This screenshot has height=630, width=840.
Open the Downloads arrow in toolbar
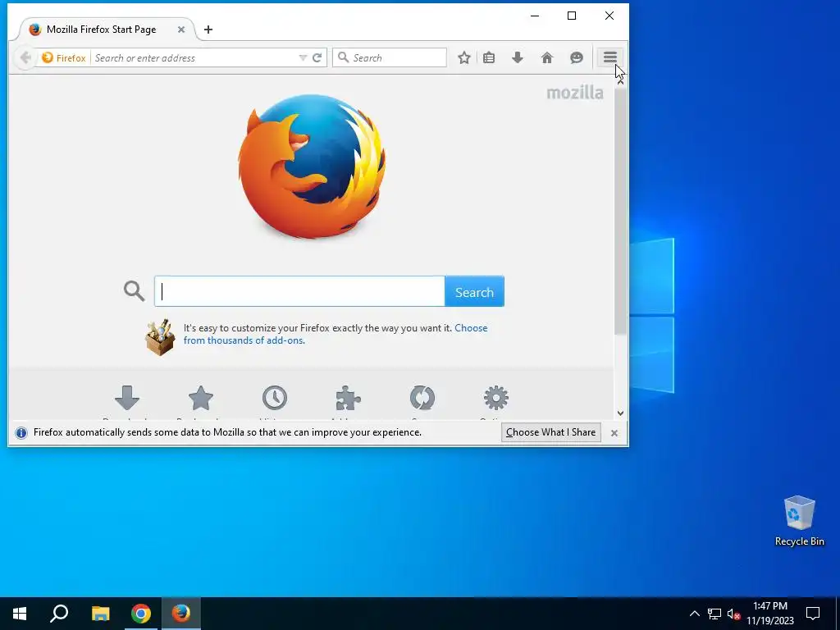coord(518,58)
